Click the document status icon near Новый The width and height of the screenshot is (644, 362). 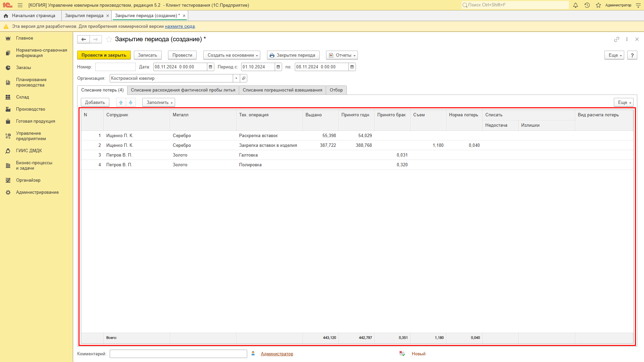click(x=402, y=354)
